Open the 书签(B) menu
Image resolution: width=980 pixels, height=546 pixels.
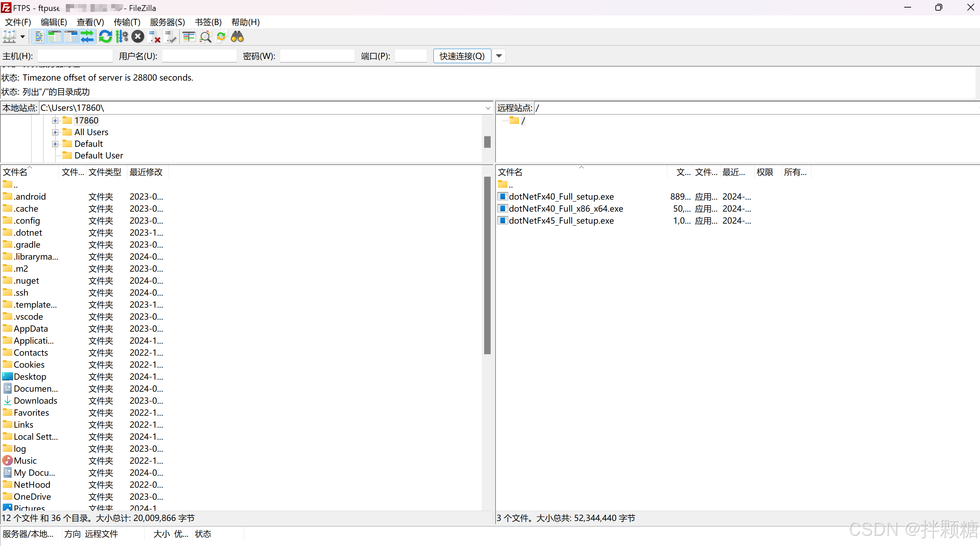(208, 22)
